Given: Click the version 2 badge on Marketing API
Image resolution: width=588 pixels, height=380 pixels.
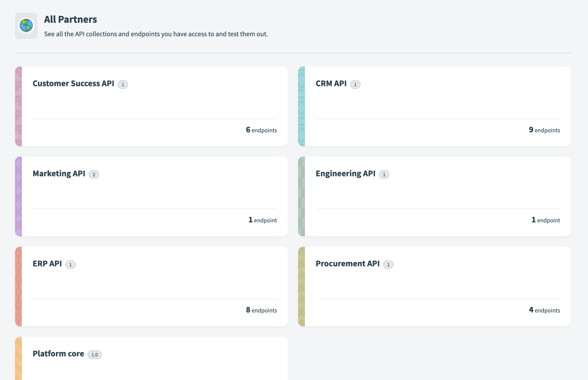Looking at the screenshot, I should [94, 175].
